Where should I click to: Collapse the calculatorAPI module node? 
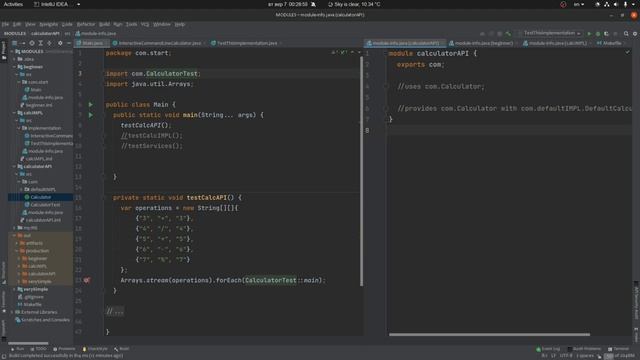pos(14,167)
